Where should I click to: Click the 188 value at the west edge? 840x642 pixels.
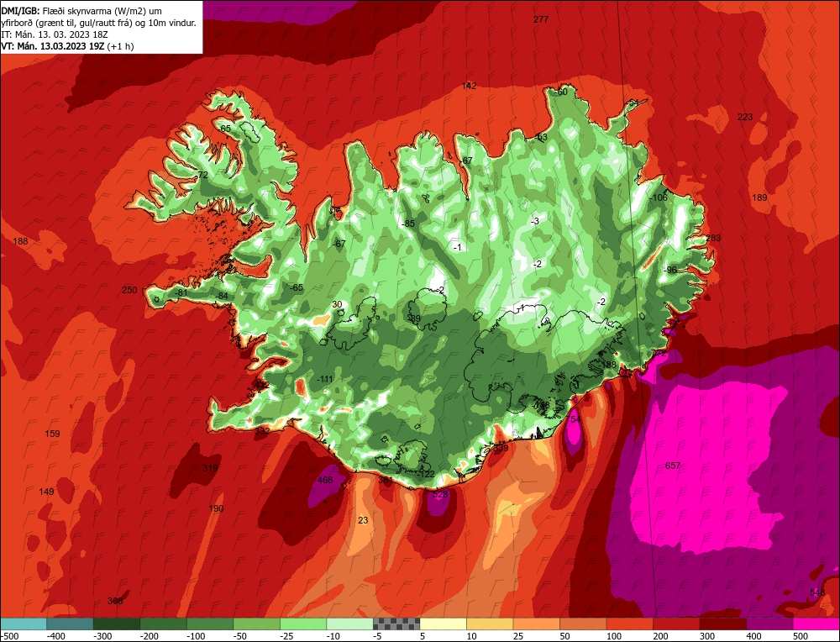(x=20, y=241)
